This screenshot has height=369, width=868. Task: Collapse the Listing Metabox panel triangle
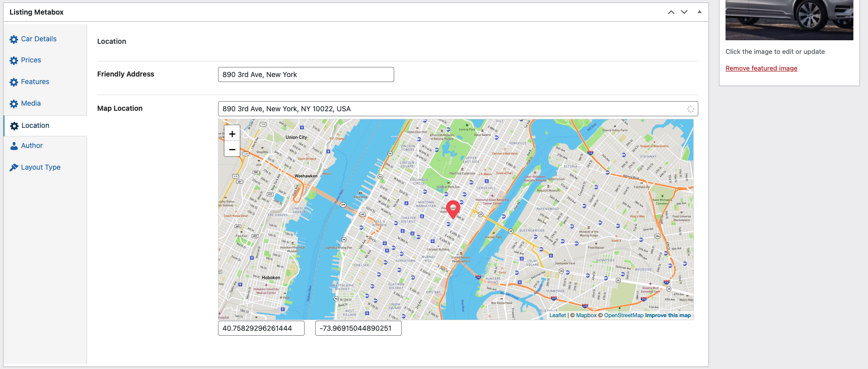tap(699, 12)
